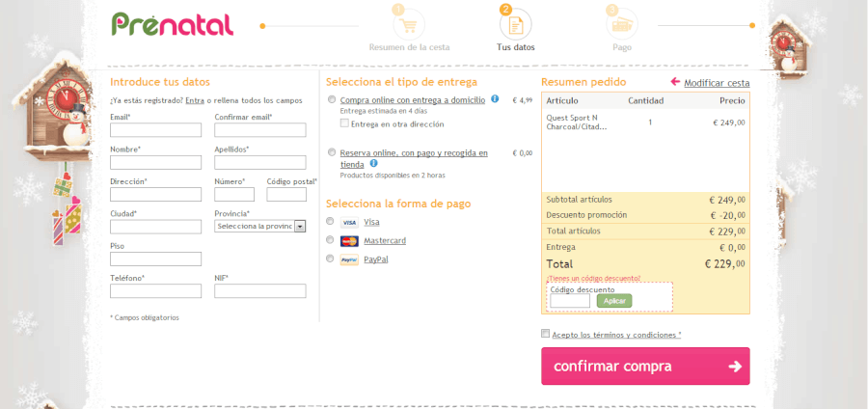Click the arrow on confirmar compra button

(x=735, y=366)
